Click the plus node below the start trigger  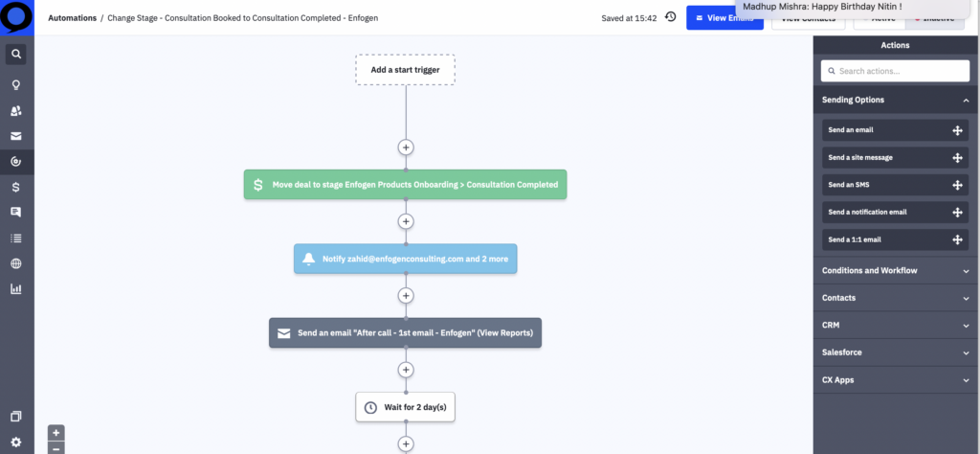coord(406,148)
